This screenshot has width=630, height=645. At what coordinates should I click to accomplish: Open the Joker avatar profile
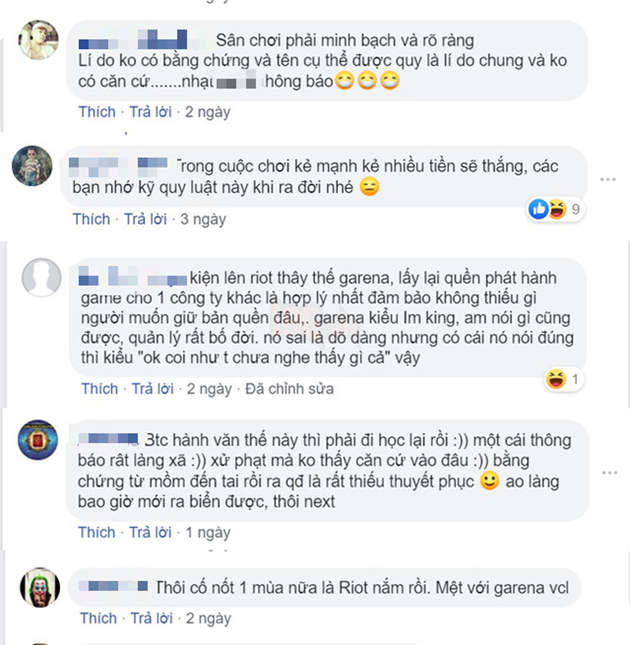coord(40,587)
